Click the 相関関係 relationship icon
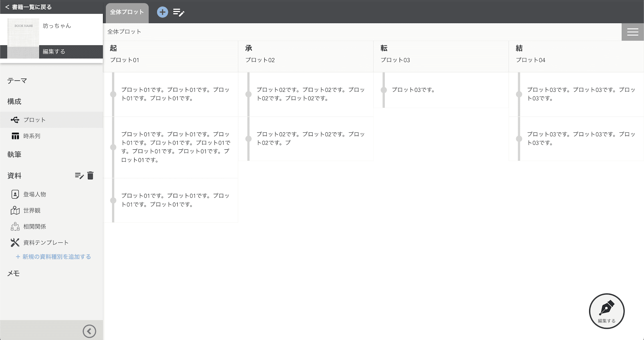This screenshot has height=340, width=644. coord(15,226)
